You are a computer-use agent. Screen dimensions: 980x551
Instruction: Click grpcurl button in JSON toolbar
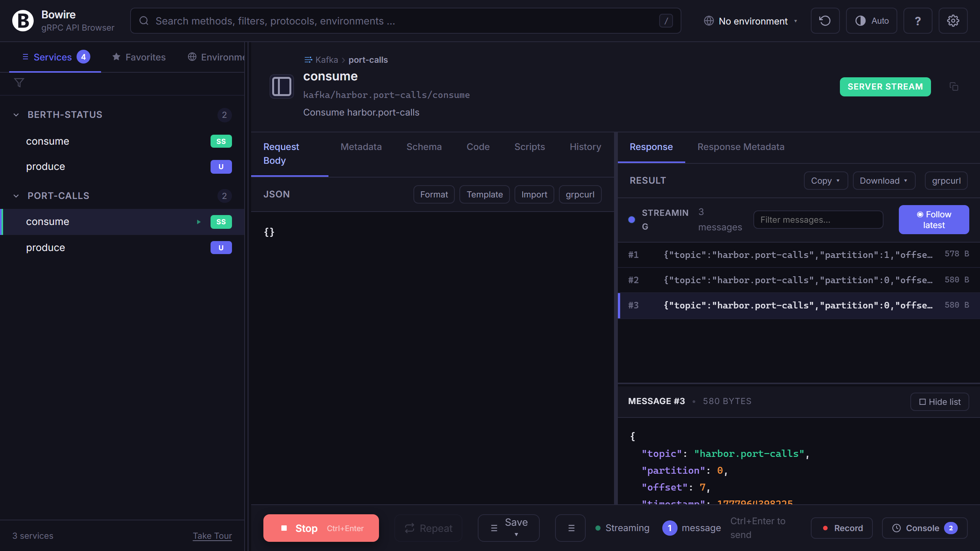point(580,194)
